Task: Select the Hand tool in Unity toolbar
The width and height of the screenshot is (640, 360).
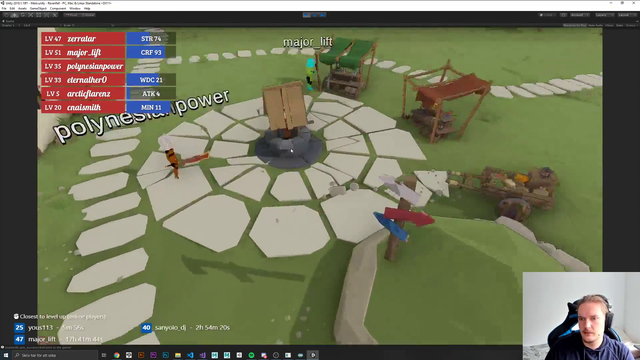Action: click(7, 15)
